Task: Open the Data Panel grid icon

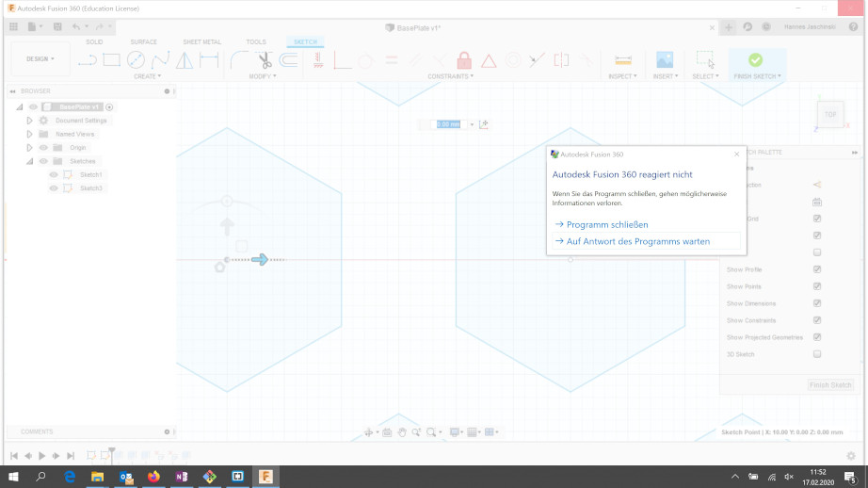Action: point(14,26)
